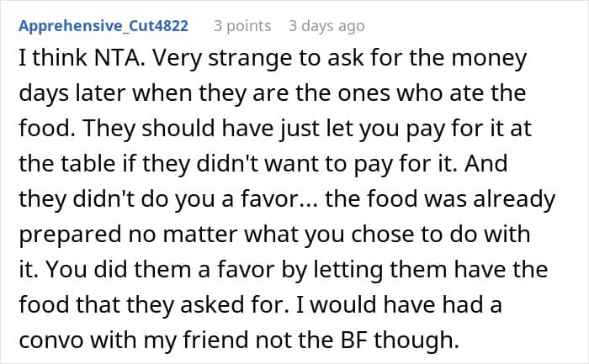Click the "3 points" score

point(242,26)
